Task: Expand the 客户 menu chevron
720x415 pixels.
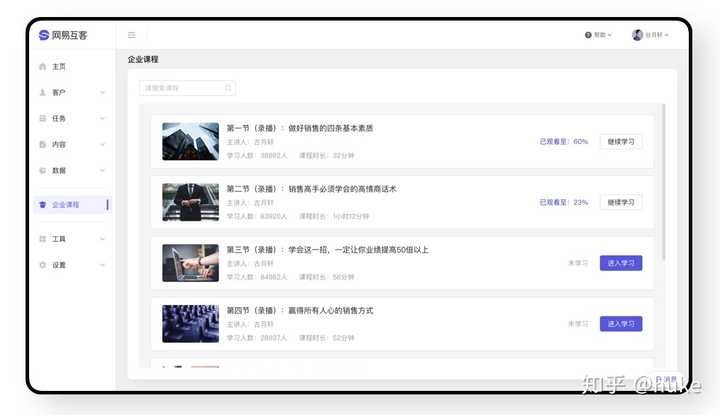Action: (102, 92)
